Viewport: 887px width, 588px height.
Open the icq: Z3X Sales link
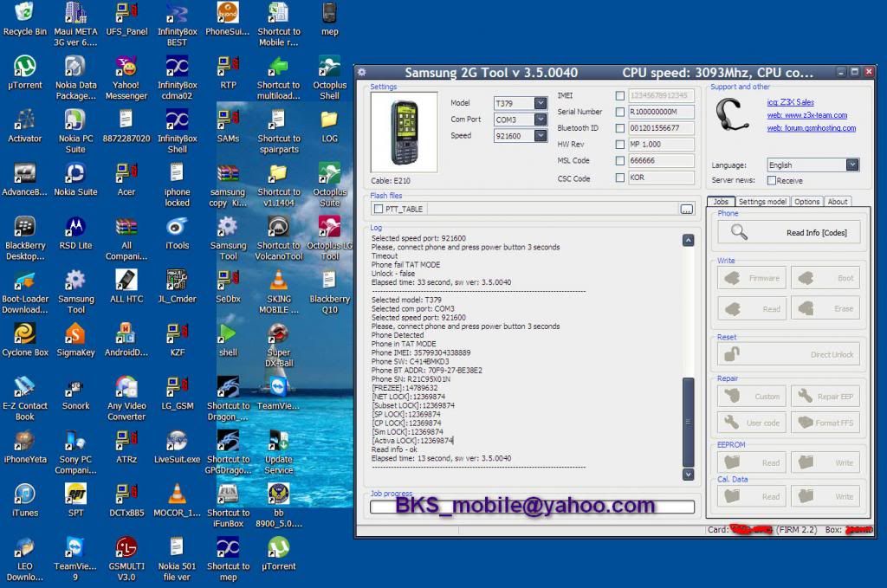coord(790,102)
